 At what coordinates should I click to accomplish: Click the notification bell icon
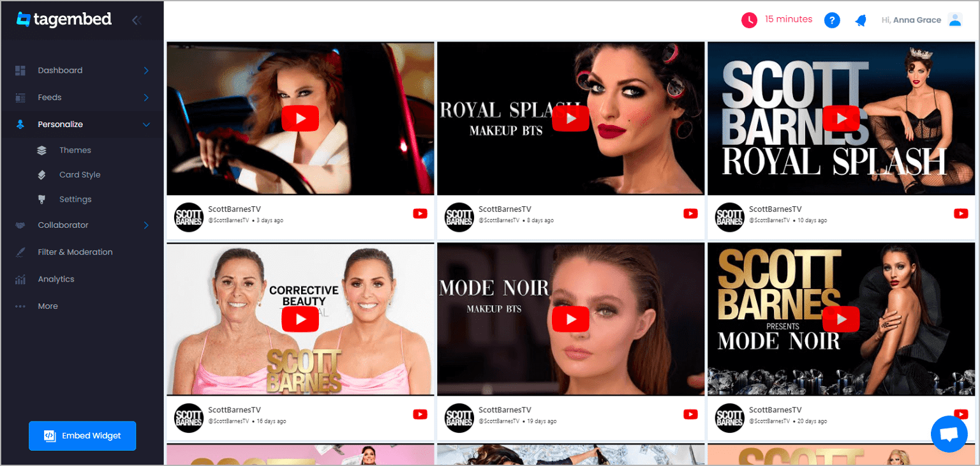(860, 20)
